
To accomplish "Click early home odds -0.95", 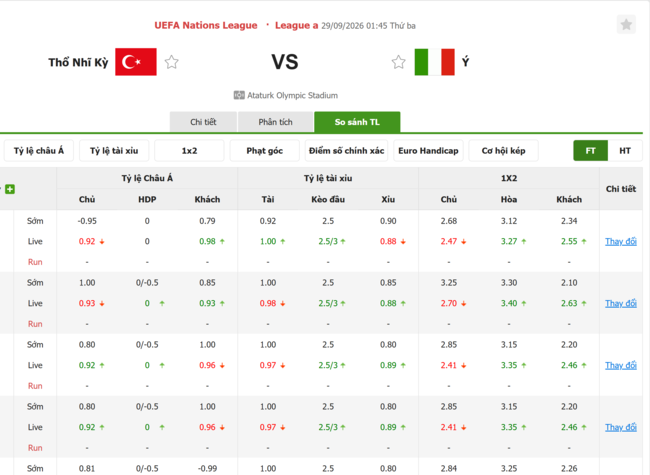I will coord(87,221).
